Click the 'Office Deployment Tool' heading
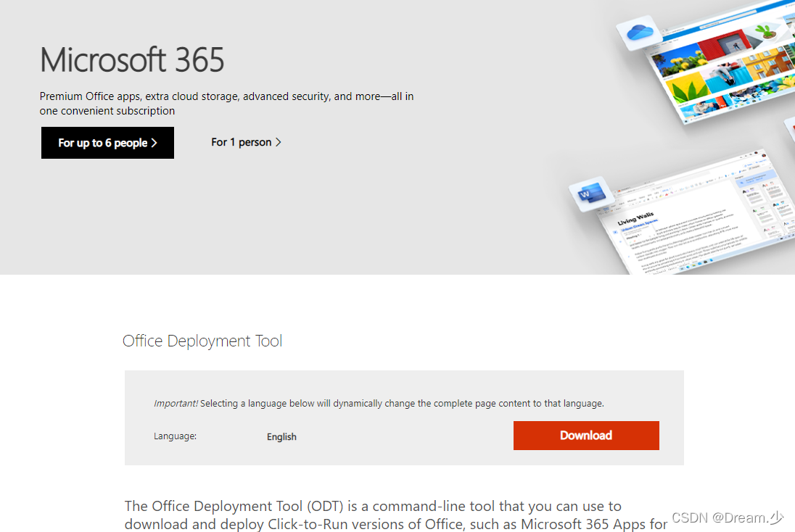 (202, 341)
